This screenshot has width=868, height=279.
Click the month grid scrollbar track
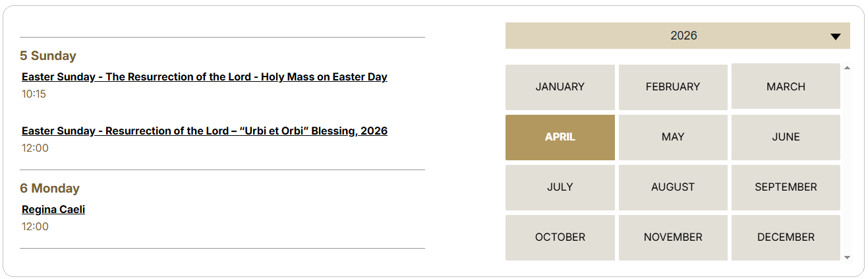[x=847, y=165]
